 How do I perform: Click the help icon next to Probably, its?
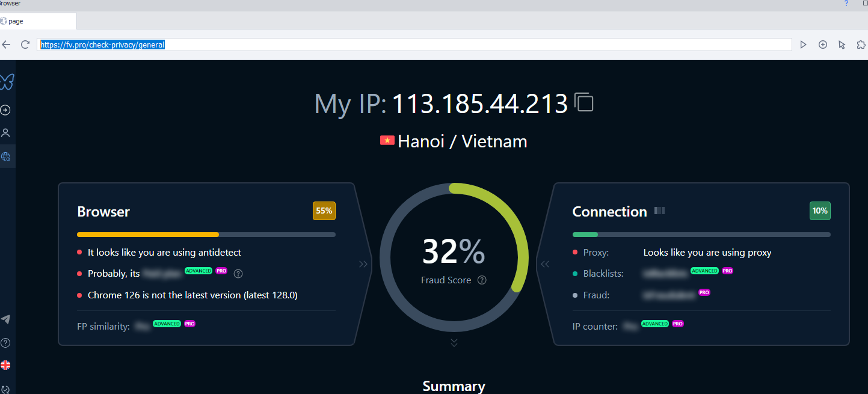click(238, 274)
